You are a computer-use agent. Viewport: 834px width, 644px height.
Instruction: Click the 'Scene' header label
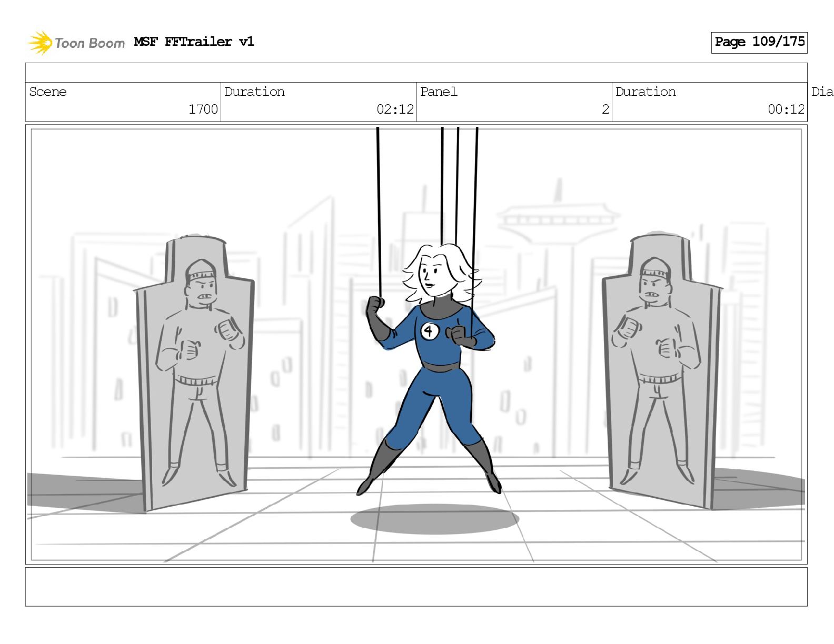pos(48,92)
